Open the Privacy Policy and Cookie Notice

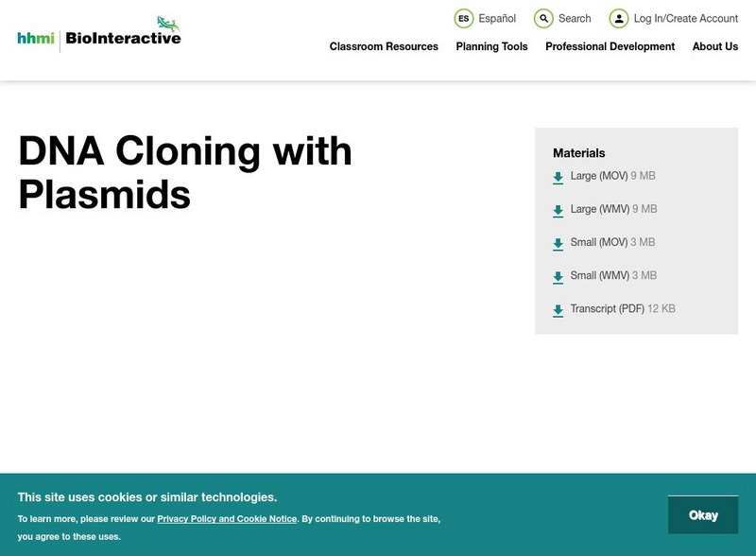[227, 518]
